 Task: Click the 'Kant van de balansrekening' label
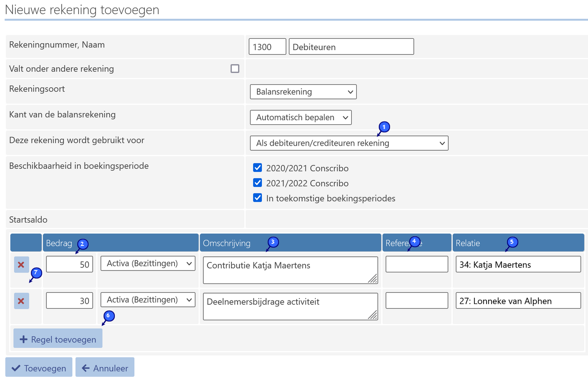tap(62, 114)
